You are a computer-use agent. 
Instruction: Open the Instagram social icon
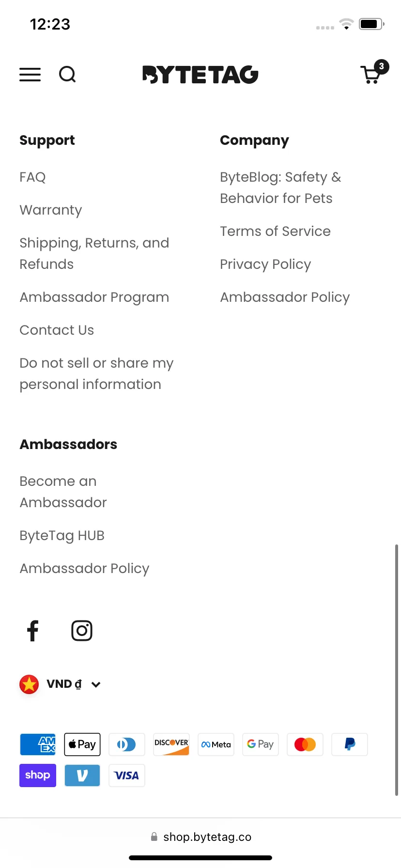[x=82, y=631]
